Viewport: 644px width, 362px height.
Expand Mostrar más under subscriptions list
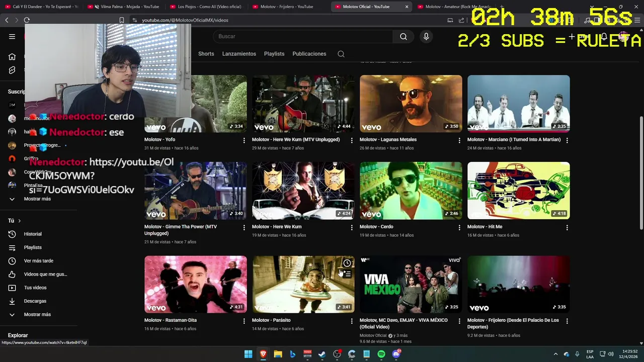pyautogui.click(x=38, y=199)
